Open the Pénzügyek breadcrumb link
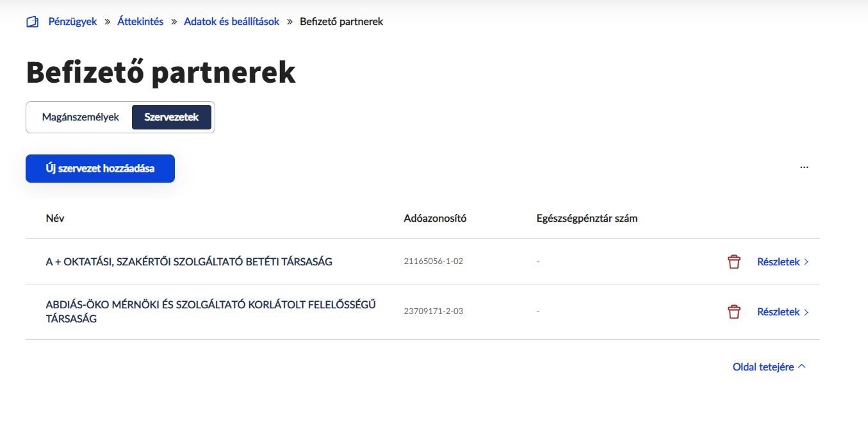The height and width of the screenshot is (423, 868). coord(71,21)
